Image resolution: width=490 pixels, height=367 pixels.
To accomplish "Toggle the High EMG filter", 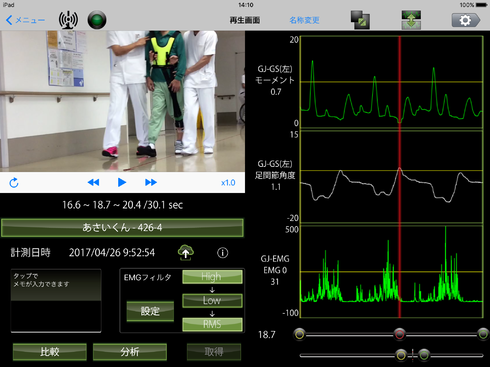I will 212,277.
